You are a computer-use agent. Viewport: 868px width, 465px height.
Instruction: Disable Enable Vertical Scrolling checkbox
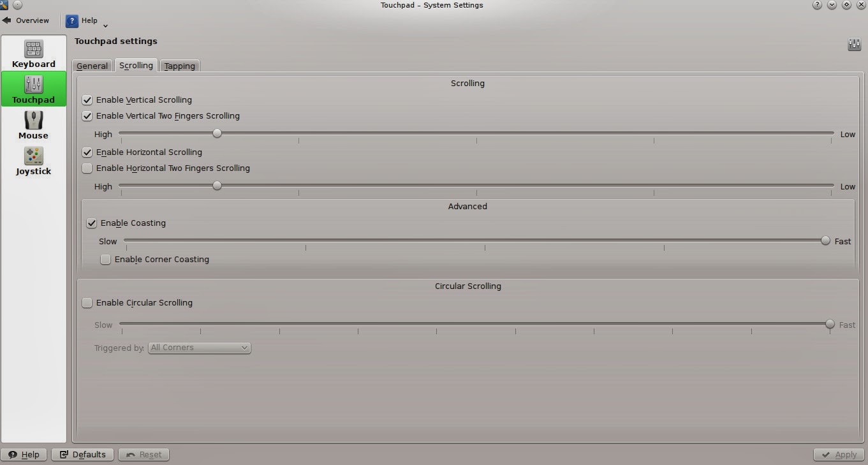(87, 100)
